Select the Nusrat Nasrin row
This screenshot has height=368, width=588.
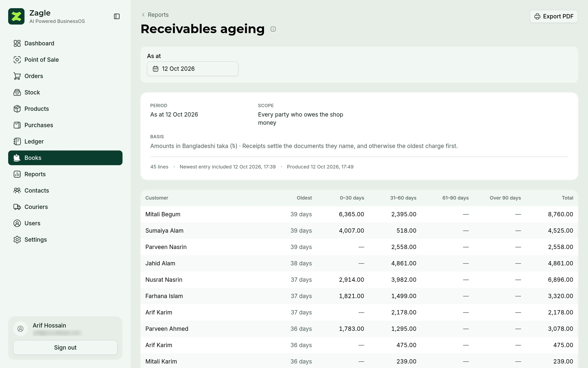pyautogui.click(x=359, y=280)
